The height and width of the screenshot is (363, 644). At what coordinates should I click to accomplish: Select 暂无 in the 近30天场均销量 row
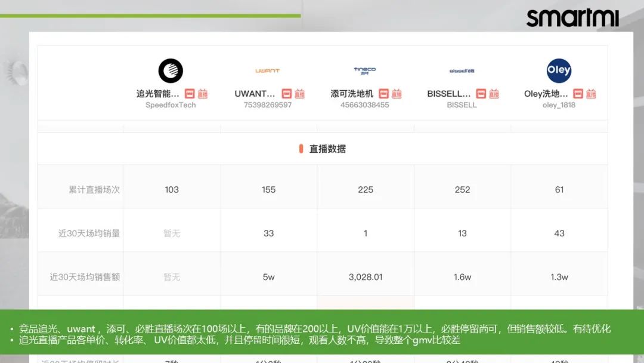coord(172,233)
